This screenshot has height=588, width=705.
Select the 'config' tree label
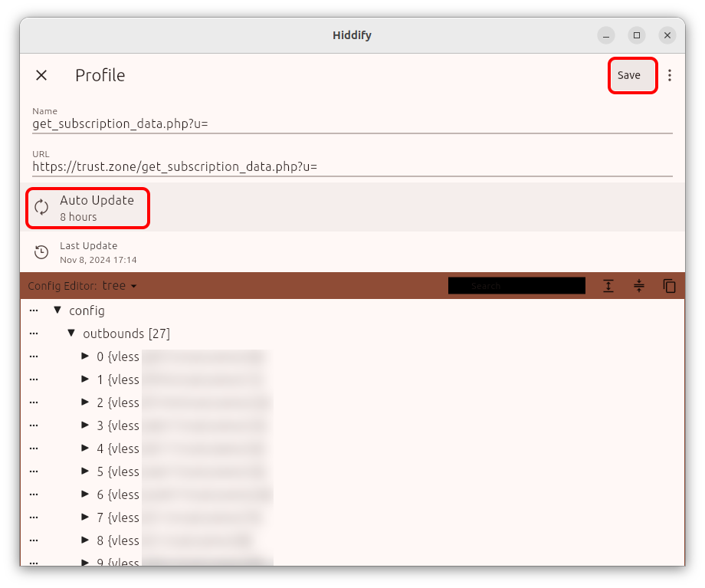click(87, 311)
